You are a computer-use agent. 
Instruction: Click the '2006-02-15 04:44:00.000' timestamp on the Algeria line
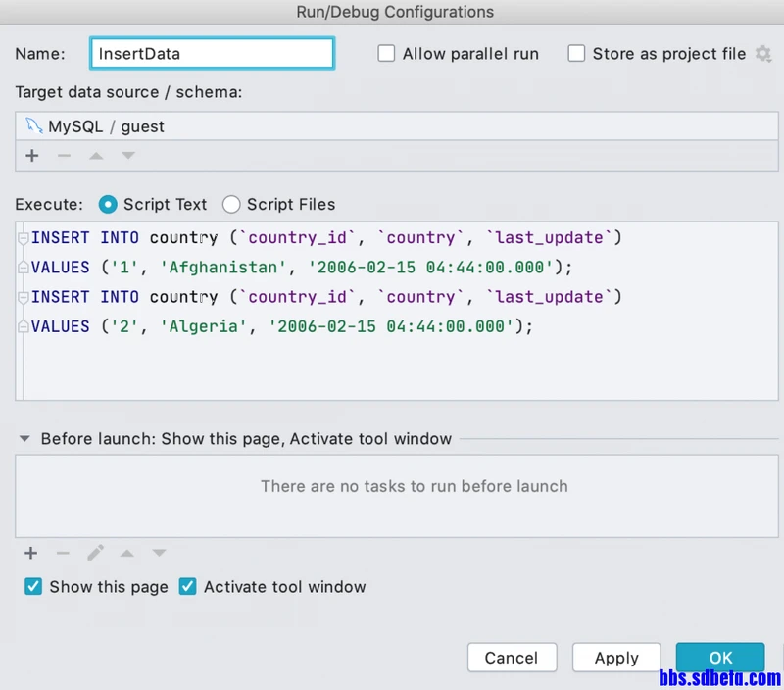pos(391,327)
